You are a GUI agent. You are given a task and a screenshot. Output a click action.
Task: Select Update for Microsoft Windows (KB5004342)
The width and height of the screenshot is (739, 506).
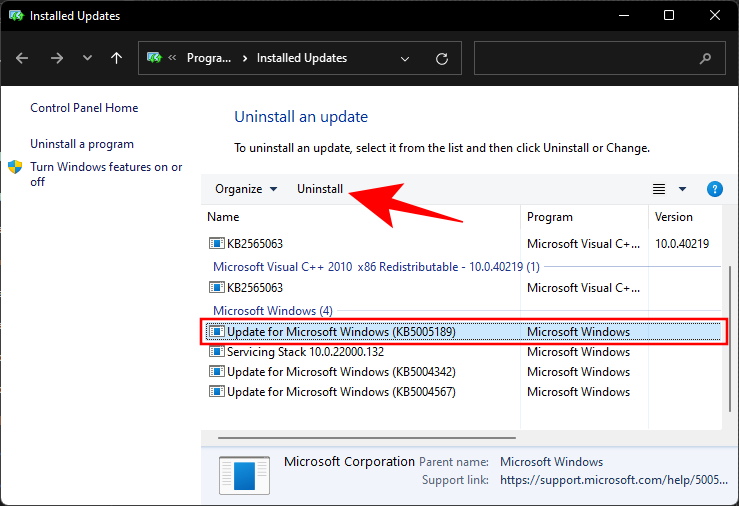click(464, 372)
